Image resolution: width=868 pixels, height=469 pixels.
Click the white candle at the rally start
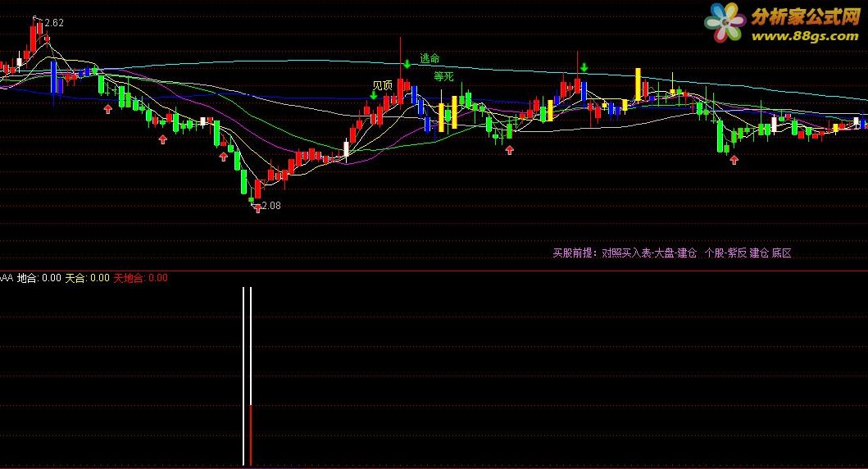tap(347, 149)
